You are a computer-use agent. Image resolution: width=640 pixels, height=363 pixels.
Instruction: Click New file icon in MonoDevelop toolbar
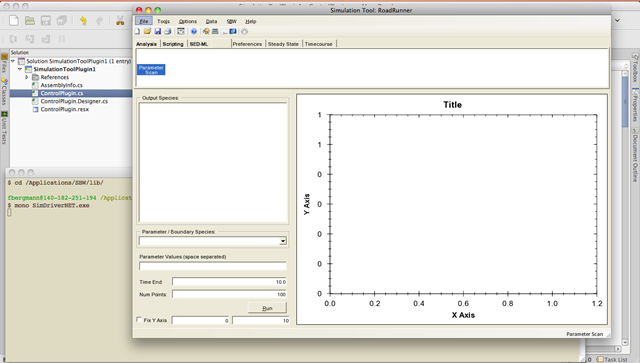point(14,20)
